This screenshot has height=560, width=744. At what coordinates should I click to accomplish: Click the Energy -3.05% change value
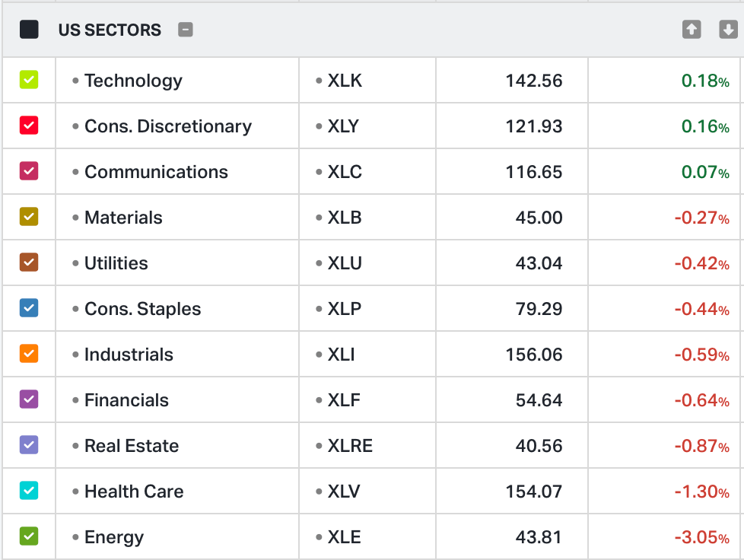tap(701, 537)
